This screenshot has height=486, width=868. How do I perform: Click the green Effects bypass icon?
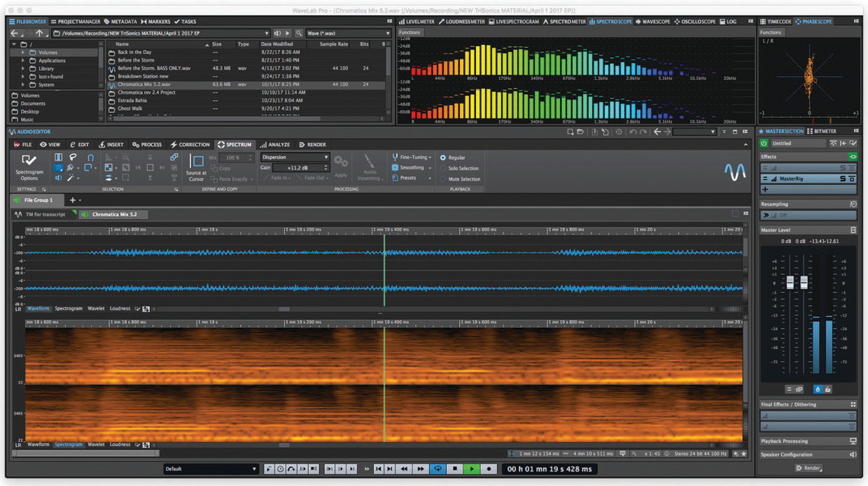[853, 156]
